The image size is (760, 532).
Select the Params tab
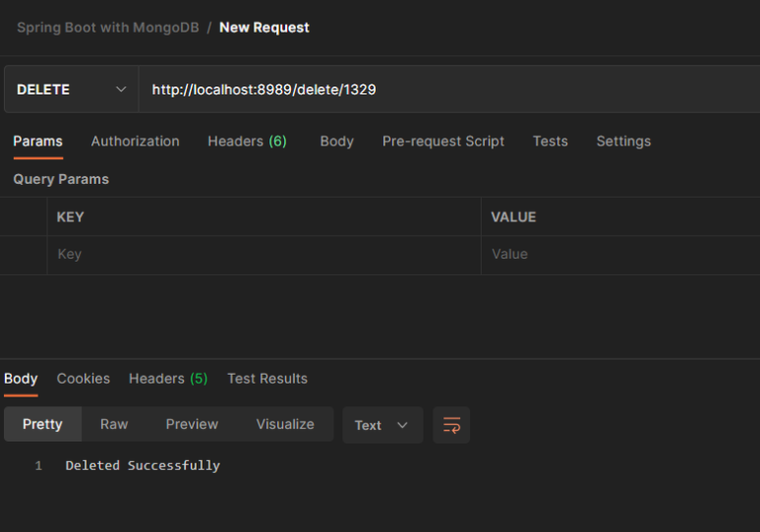click(x=38, y=141)
